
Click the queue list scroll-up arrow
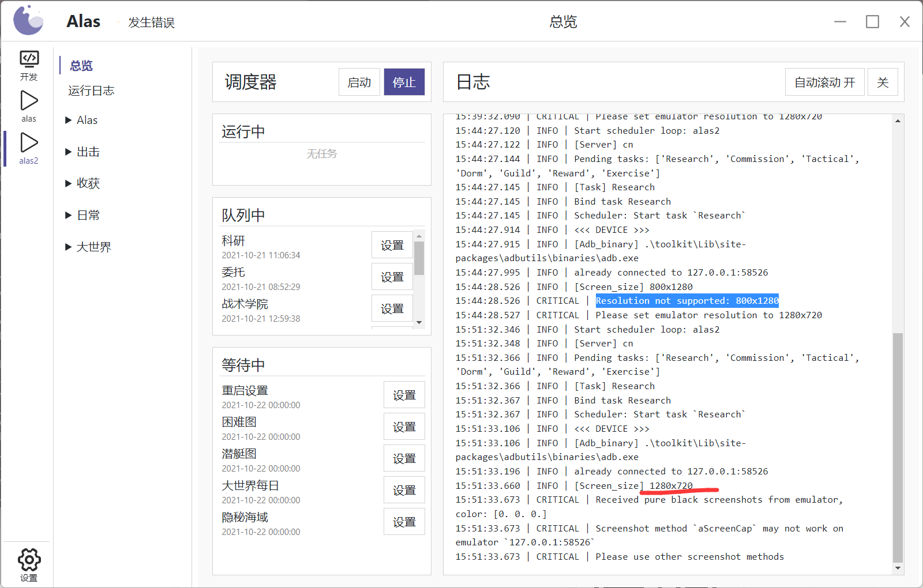(x=419, y=236)
